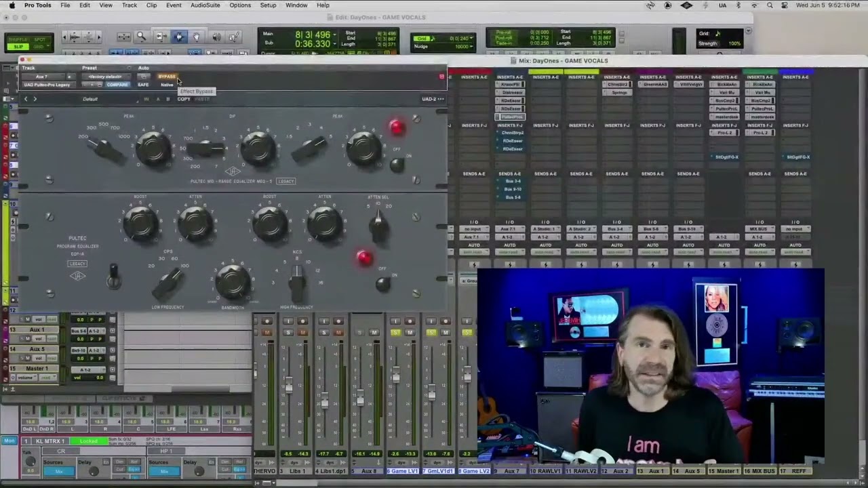Open the plugin automation enable button under Auto
This screenshot has height=488, width=868.
[143, 77]
